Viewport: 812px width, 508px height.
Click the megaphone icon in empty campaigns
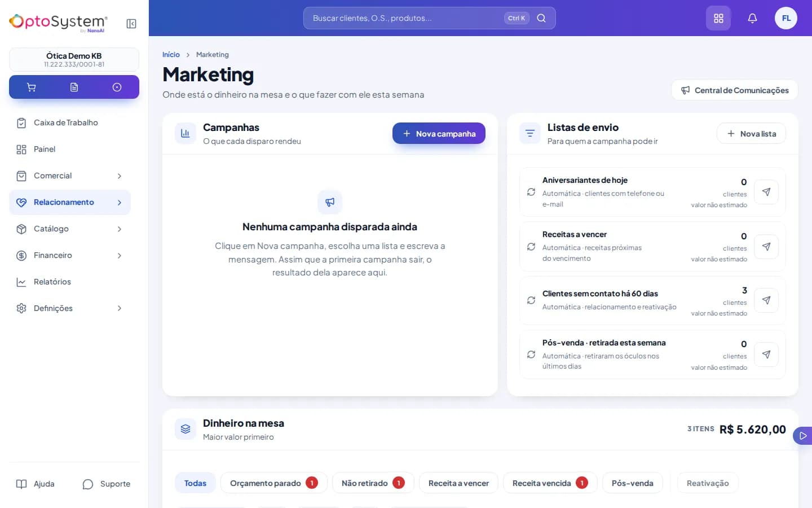click(330, 202)
